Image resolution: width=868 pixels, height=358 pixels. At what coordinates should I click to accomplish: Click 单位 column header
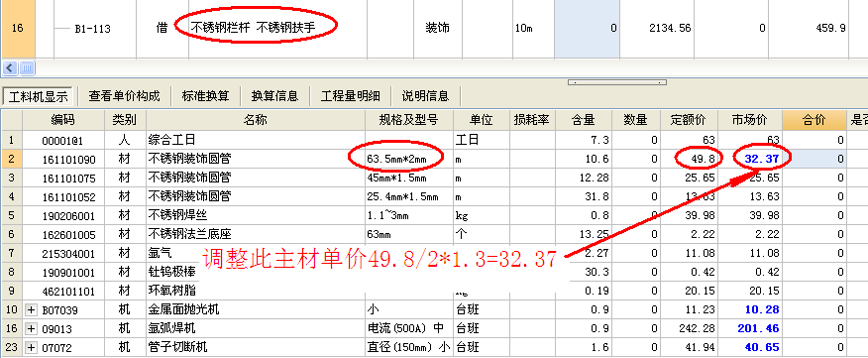click(x=481, y=119)
